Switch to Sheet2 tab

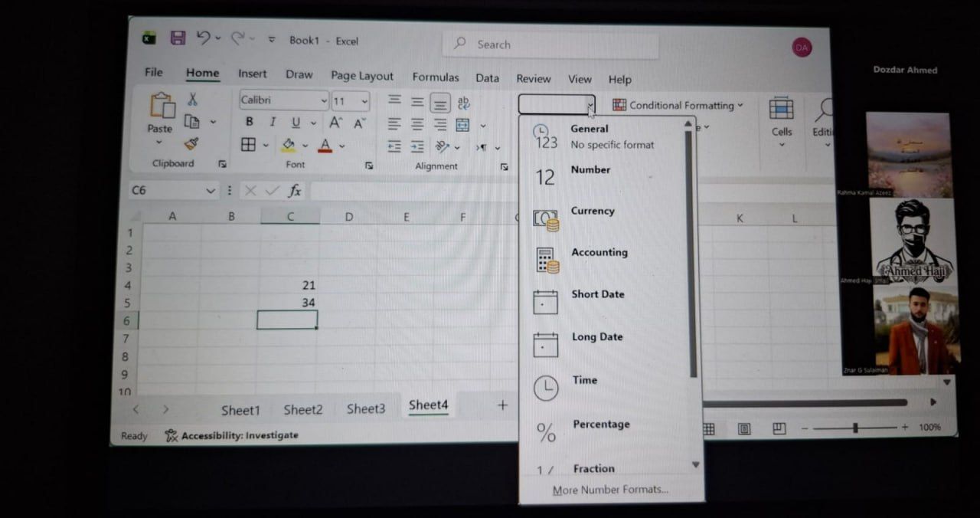[x=303, y=409]
